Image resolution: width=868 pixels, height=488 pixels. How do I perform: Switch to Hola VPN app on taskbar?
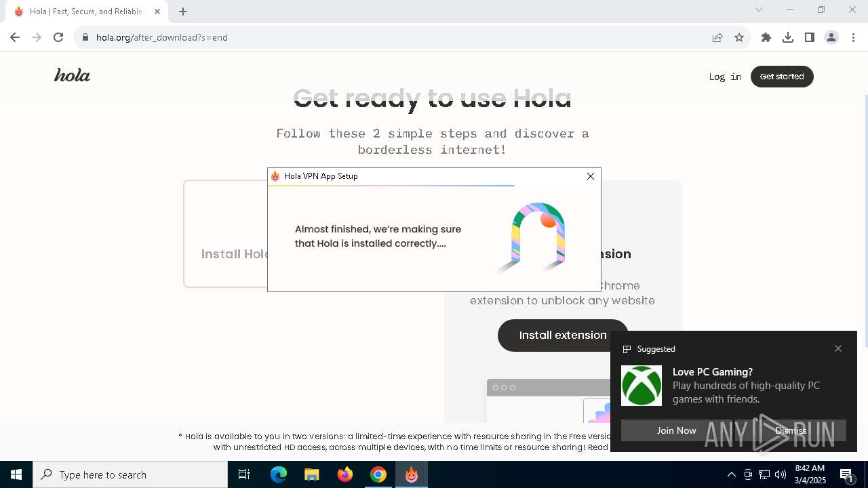point(412,474)
